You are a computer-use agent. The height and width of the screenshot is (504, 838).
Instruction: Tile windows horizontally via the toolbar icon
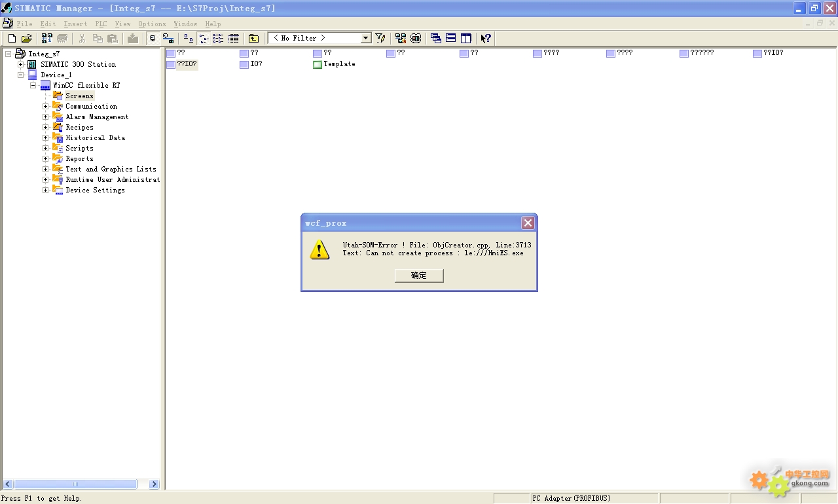[451, 39]
